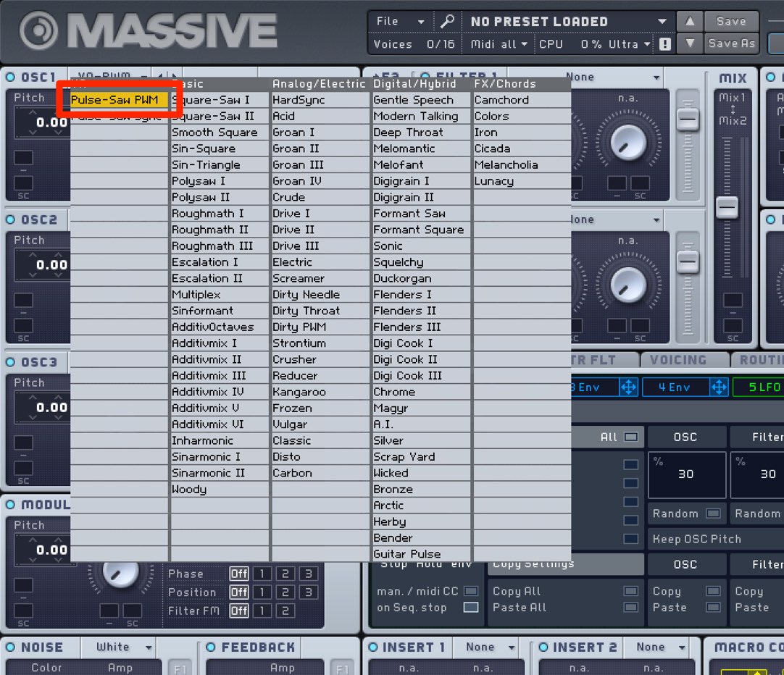This screenshot has height=675, width=784.
Task: Click the move crosshair icon left of 4 Env
Action: pyautogui.click(x=628, y=387)
